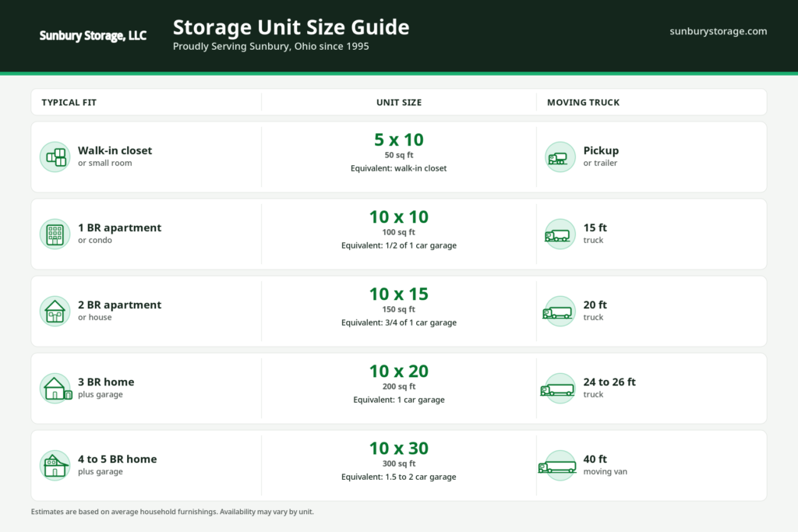Image resolution: width=798 pixels, height=532 pixels.
Task: Click the 4 to 5 BR home icon
Action: (55, 465)
